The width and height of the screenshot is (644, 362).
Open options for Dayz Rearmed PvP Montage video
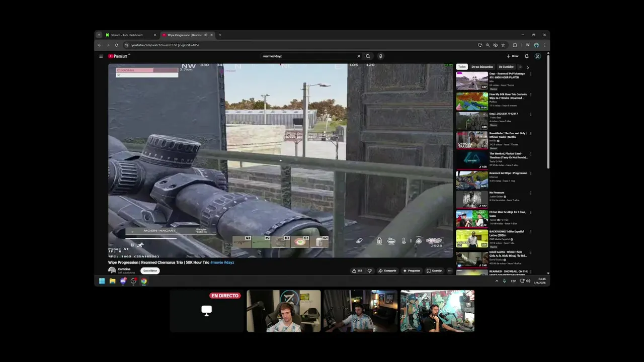coord(531,74)
